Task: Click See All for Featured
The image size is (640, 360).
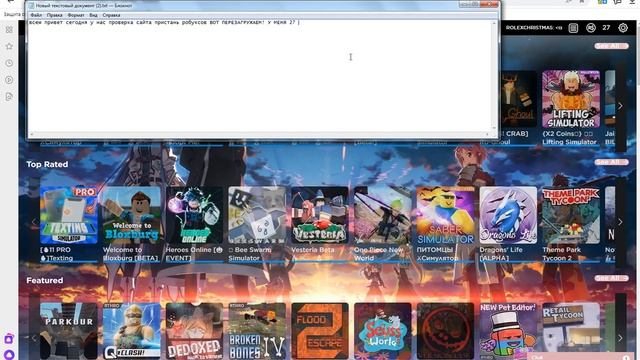Action: click(x=611, y=278)
